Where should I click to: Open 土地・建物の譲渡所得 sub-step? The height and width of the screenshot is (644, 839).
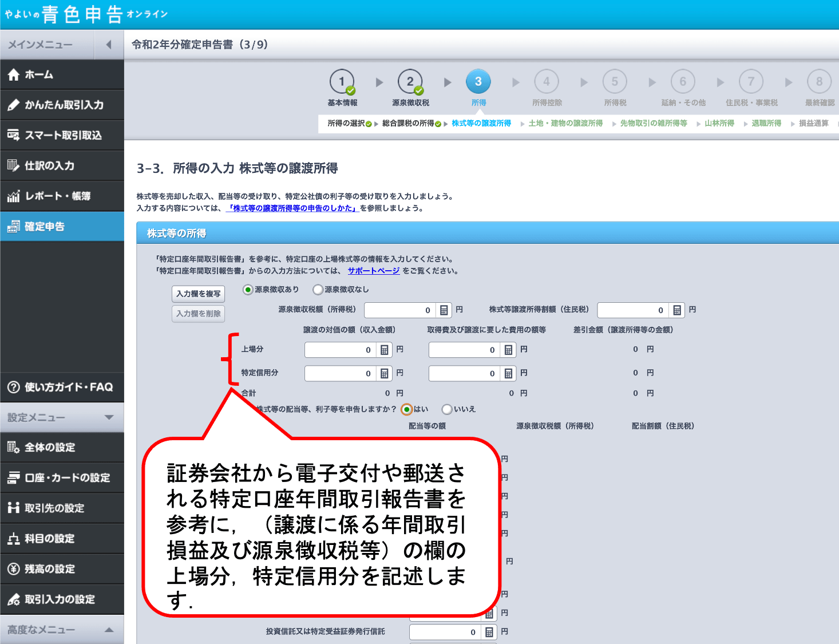(x=565, y=123)
